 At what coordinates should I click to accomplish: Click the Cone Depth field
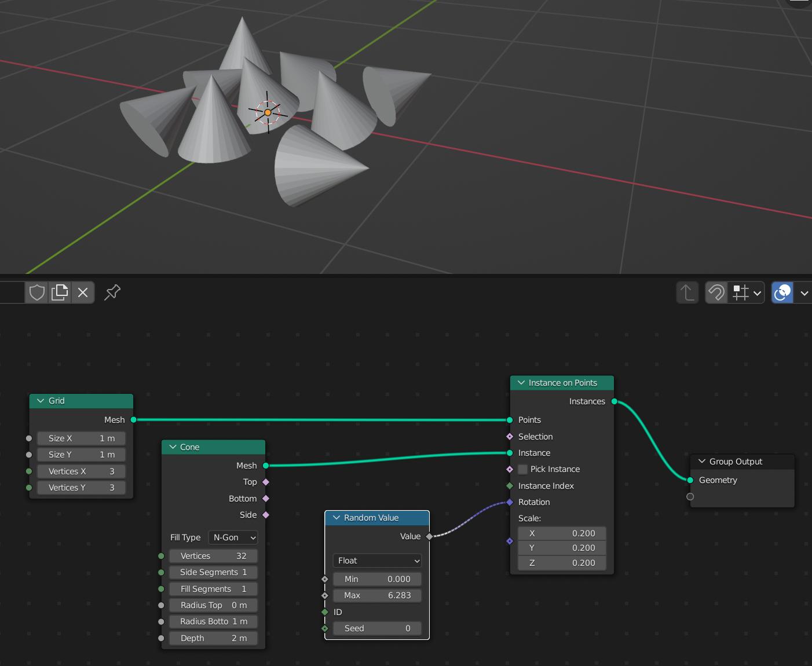click(213, 638)
